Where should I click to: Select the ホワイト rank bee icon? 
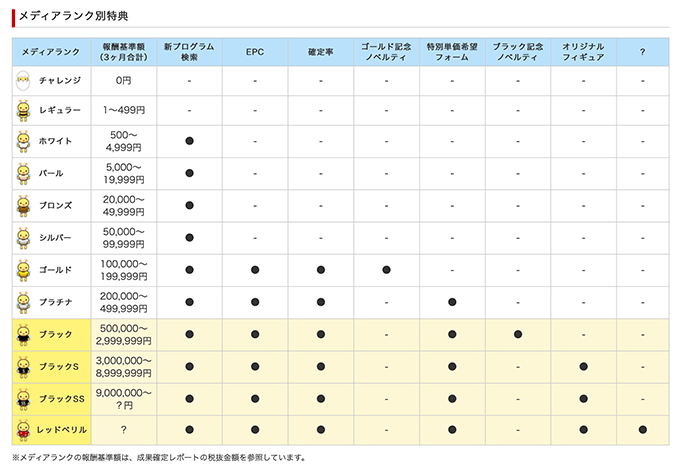coord(23,141)
